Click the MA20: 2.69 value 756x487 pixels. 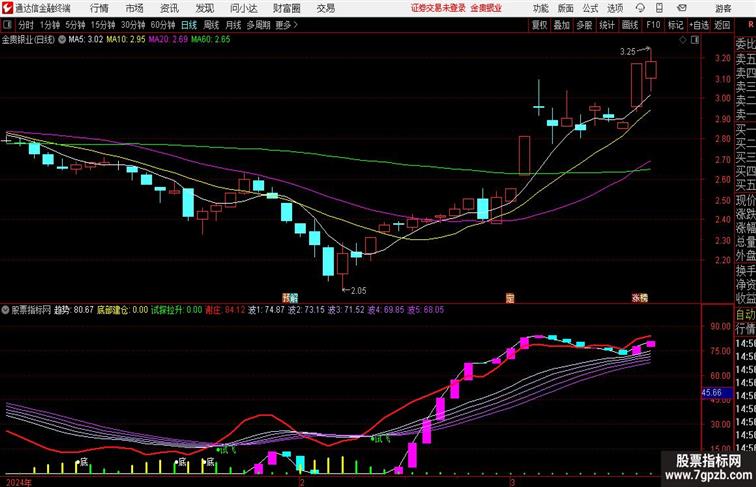pos(168,40)
